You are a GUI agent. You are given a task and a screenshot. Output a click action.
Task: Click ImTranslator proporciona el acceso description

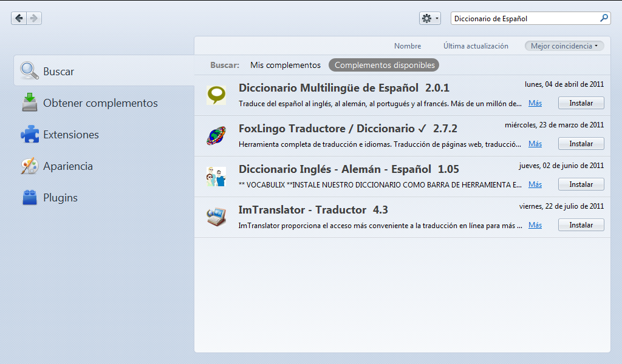[380, 226]
